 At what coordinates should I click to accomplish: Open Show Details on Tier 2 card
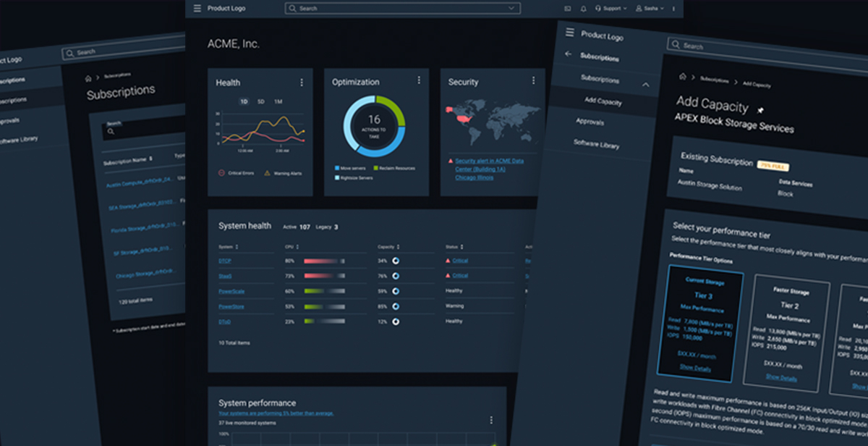point(781,378)
